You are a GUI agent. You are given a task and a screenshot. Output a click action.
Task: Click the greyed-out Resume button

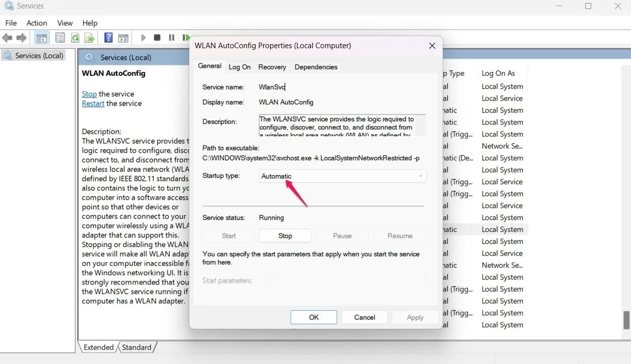pyautogui.click(x=400, y=236)
